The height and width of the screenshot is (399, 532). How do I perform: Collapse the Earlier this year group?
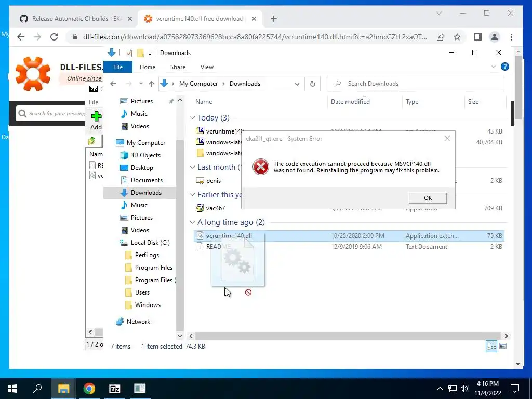[x=192, y=195]
